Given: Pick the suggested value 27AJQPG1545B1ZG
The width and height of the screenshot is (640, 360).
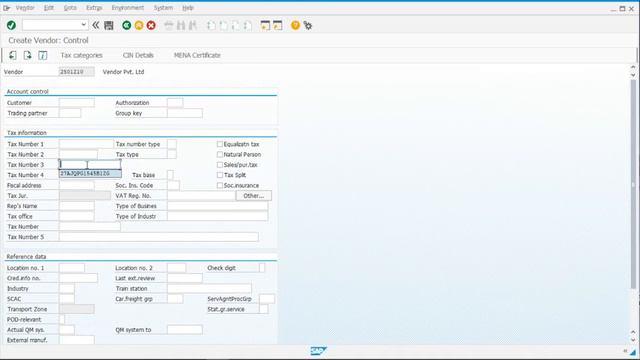Looking at the screenshot, I should click(90, 173).
